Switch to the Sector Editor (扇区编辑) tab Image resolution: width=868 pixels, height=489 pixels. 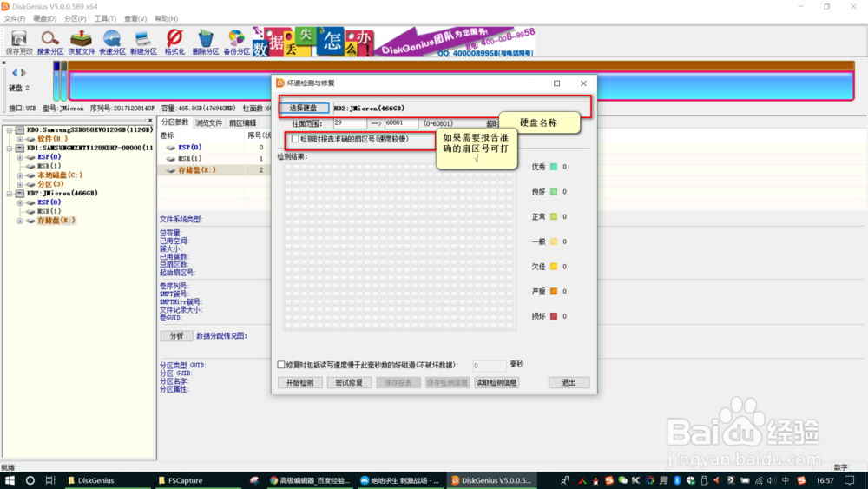pos(242,123)
